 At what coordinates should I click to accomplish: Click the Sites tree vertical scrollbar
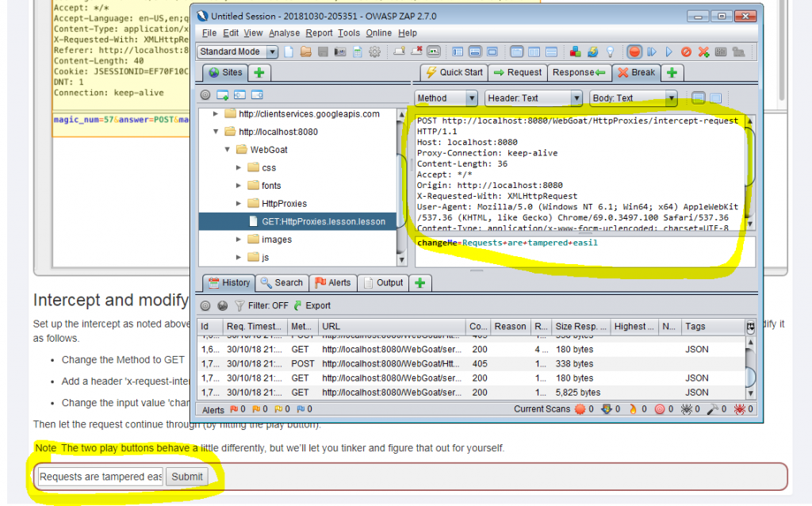point(401,186)
